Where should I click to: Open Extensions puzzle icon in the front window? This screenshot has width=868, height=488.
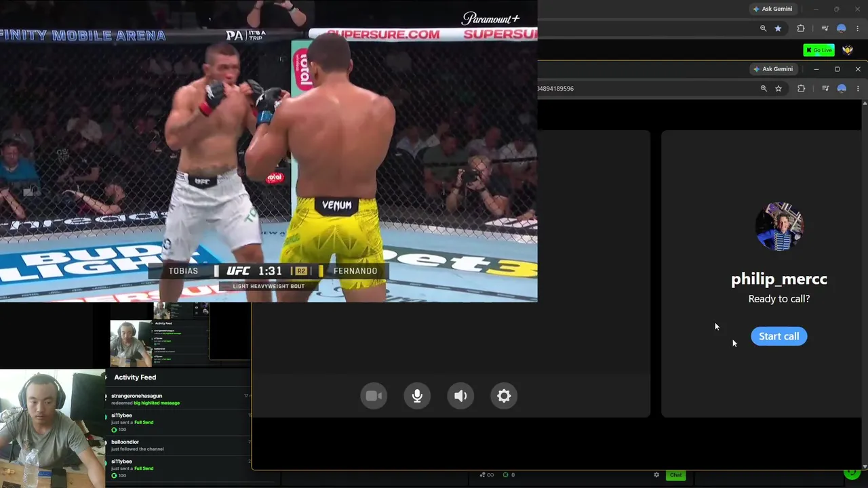click(x=802, y=88)
